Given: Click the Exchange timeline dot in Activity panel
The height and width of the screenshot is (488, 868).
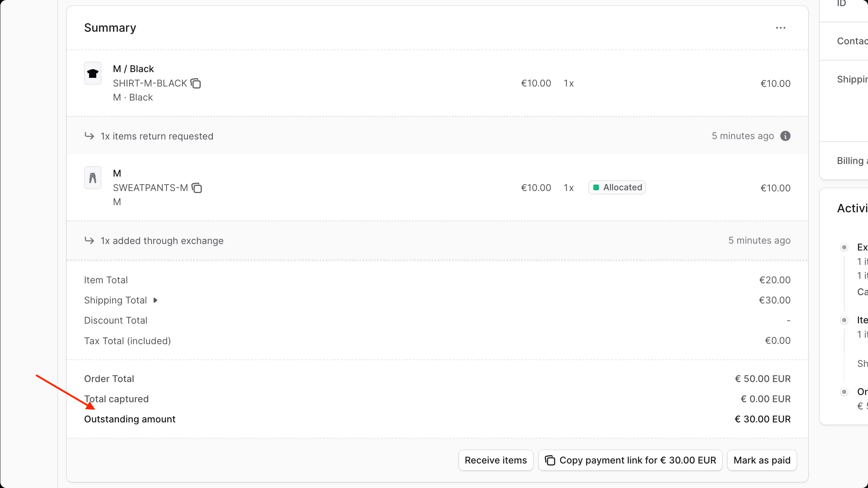Looking at the screenshot, I should click(845, 247).
